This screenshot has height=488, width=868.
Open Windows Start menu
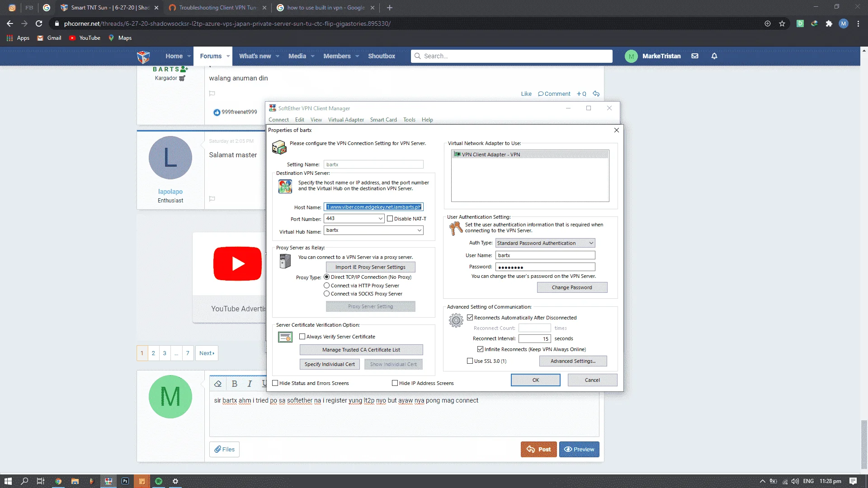[8, 481]
